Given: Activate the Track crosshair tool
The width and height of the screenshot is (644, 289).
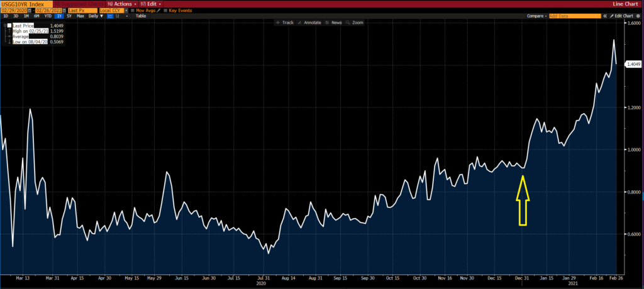Looking at the screenshot, I should coord(285,22).
